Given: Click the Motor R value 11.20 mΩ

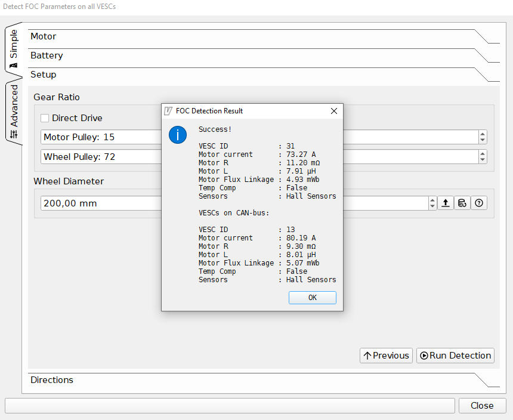Looking at the screenshot, I should point(303,163).
